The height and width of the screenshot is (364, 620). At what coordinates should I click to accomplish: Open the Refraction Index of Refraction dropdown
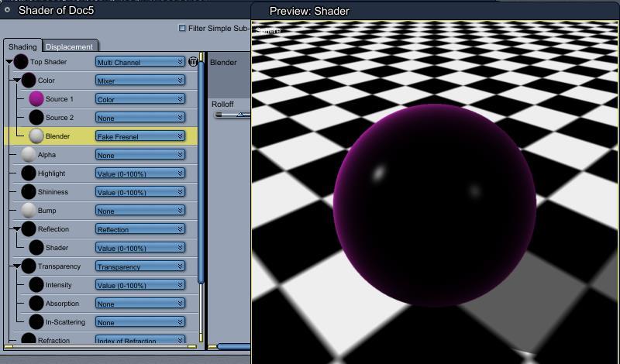[x=140, y=339]
